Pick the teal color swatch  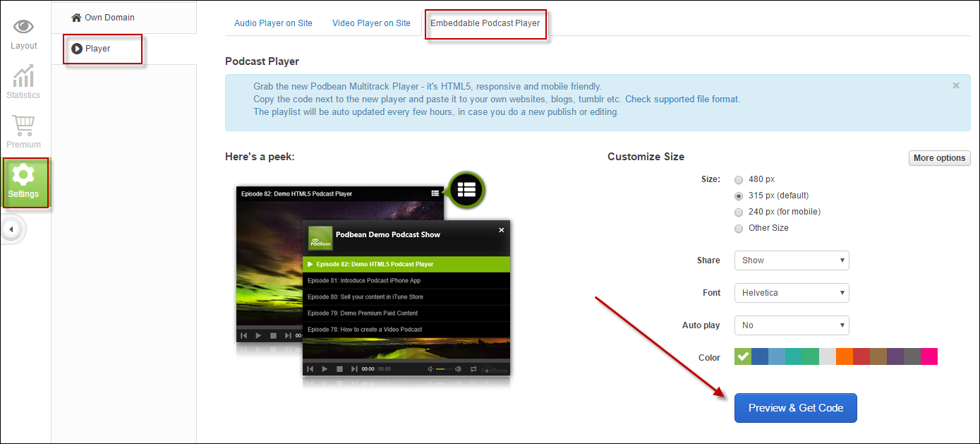click(x=794, y=356)
